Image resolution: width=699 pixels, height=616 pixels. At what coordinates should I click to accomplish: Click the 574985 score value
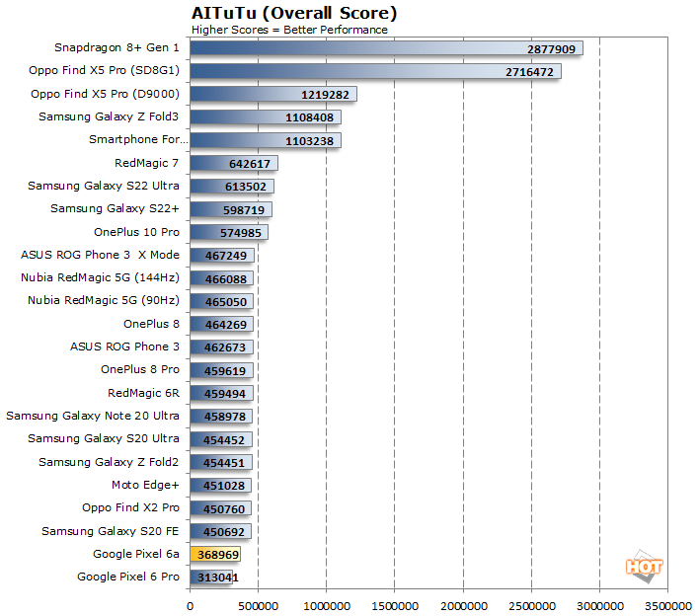pyautogui.click(x=241, y=233)
